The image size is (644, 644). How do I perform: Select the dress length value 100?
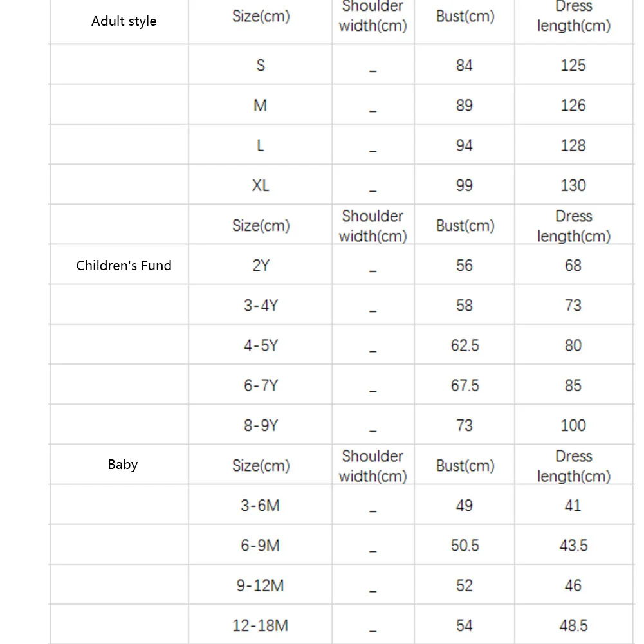point(573,425)
